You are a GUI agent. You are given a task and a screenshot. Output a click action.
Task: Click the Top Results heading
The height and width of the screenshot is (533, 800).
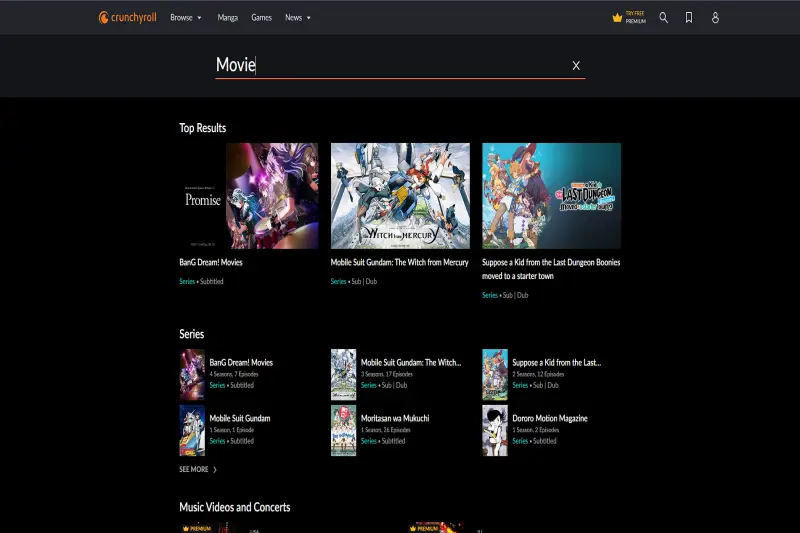pyautogui.click(x=203, y=128)
